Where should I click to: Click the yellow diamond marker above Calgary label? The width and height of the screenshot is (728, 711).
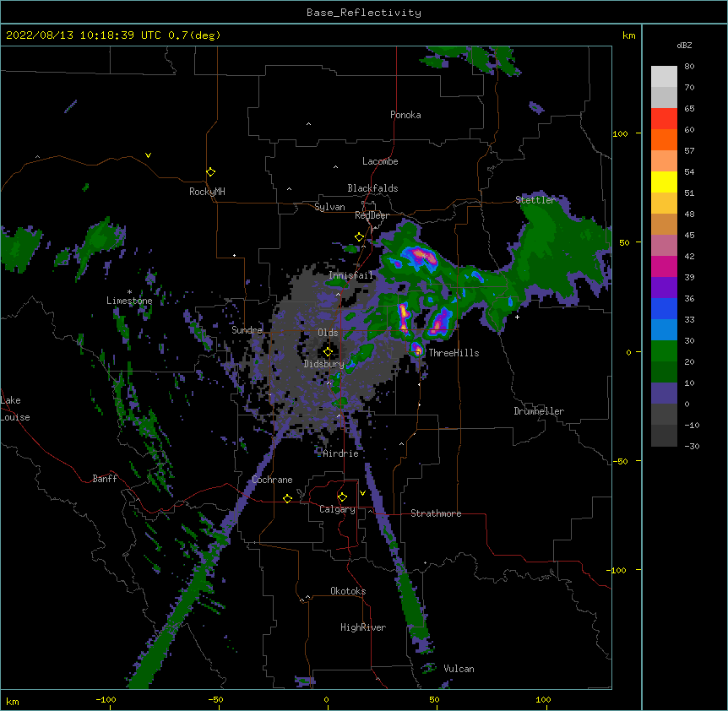tap(342, 497)
